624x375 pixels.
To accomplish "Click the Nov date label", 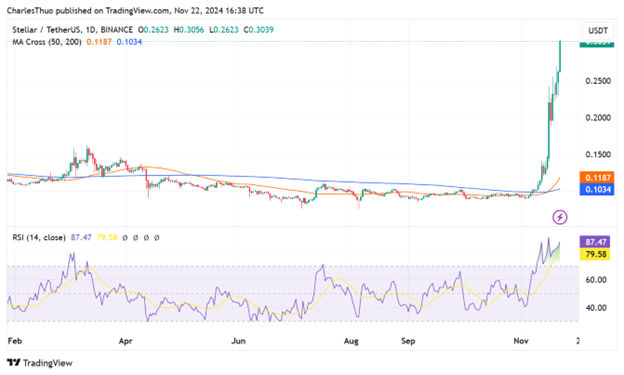I will pos(521,341).
